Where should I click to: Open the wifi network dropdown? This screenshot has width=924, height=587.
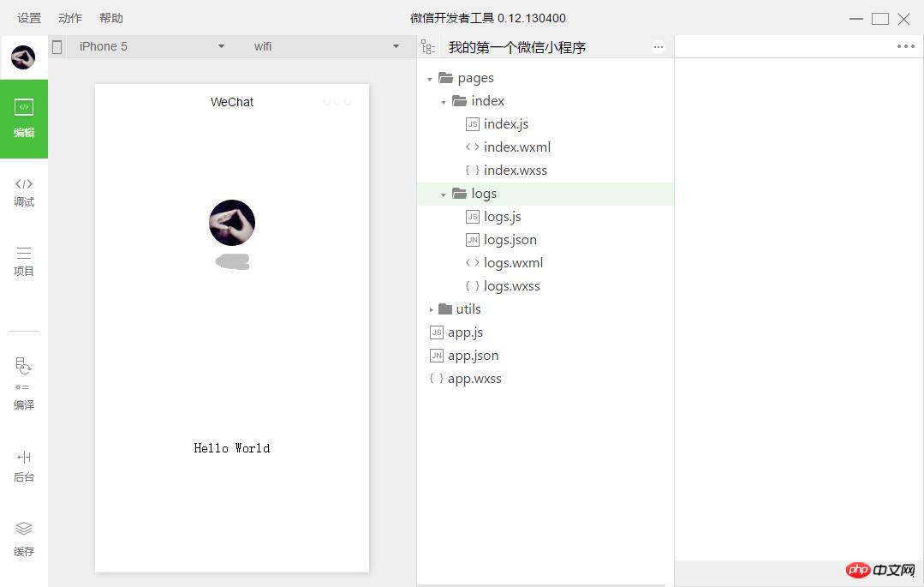click(x=326, y=46)
